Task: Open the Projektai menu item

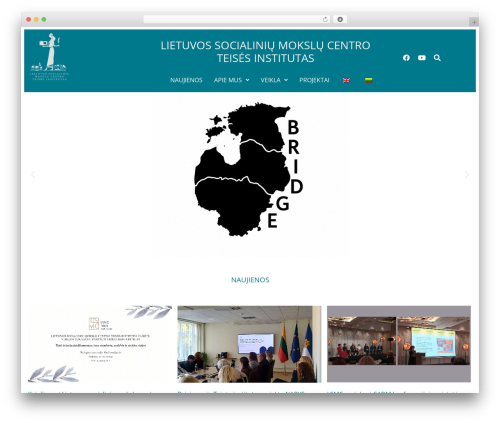Action: (314, 80)
